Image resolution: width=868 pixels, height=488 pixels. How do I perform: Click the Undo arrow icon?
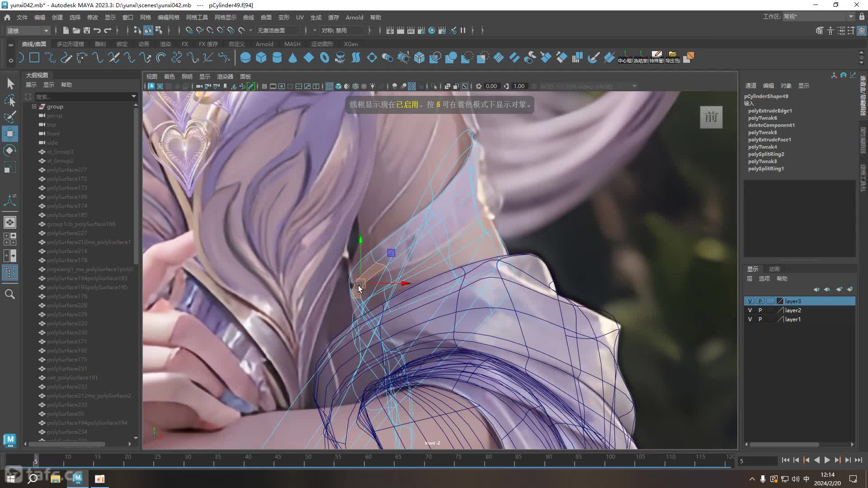[x=97, y=30]
